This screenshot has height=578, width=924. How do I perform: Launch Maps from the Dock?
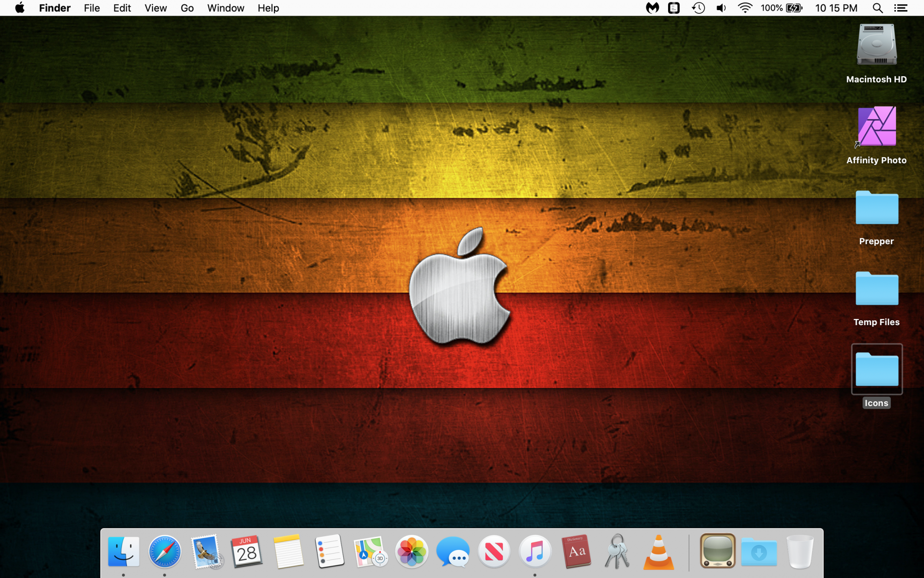(x=371, y=552)
